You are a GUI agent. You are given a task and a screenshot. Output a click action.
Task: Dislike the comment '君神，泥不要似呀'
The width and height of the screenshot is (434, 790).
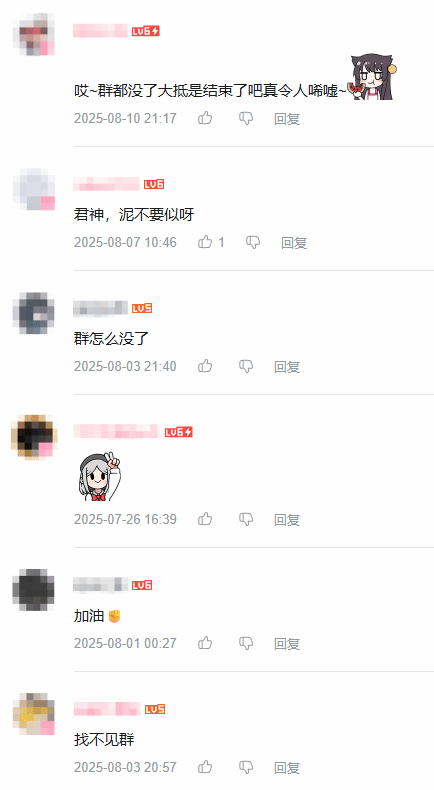(253, 242)
